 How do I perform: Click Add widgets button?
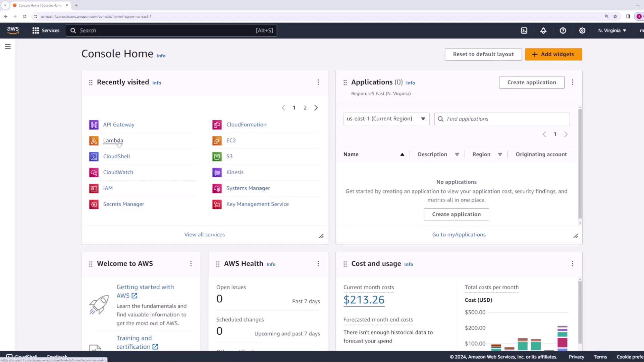tap(553, 54)
